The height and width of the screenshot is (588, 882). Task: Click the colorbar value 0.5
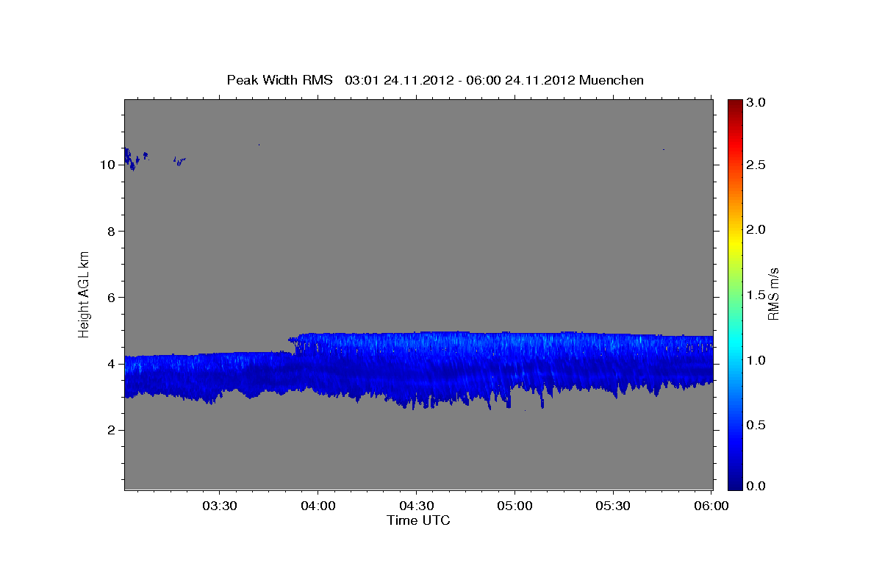coord(758,425)
